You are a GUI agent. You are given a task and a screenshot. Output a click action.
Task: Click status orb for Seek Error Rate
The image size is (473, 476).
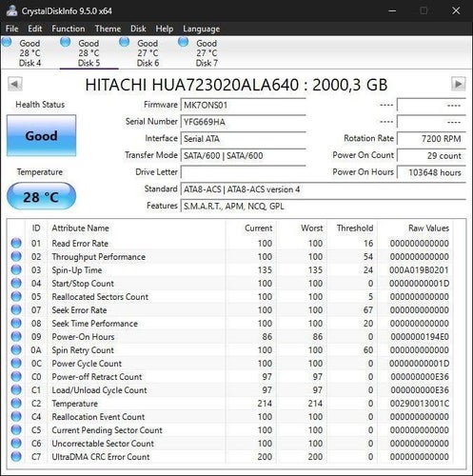point(16,309)
